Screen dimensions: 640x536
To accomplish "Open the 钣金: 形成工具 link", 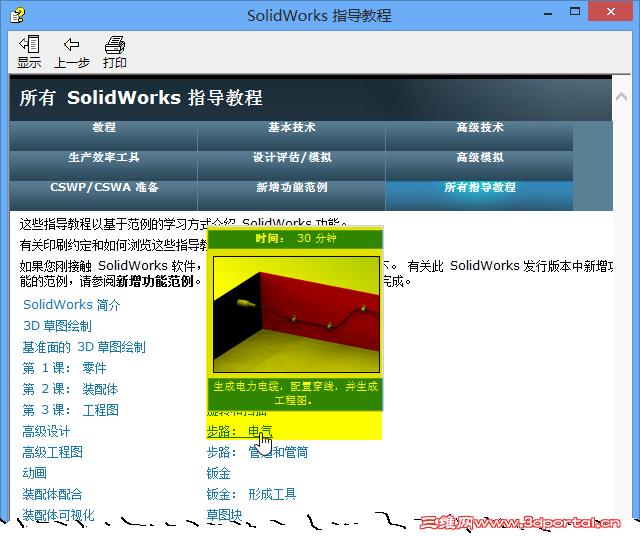I will (x=251, y=494).
